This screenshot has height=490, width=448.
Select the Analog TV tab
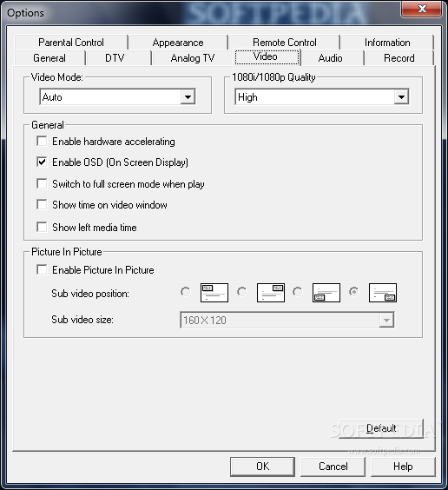coord(193,58)
